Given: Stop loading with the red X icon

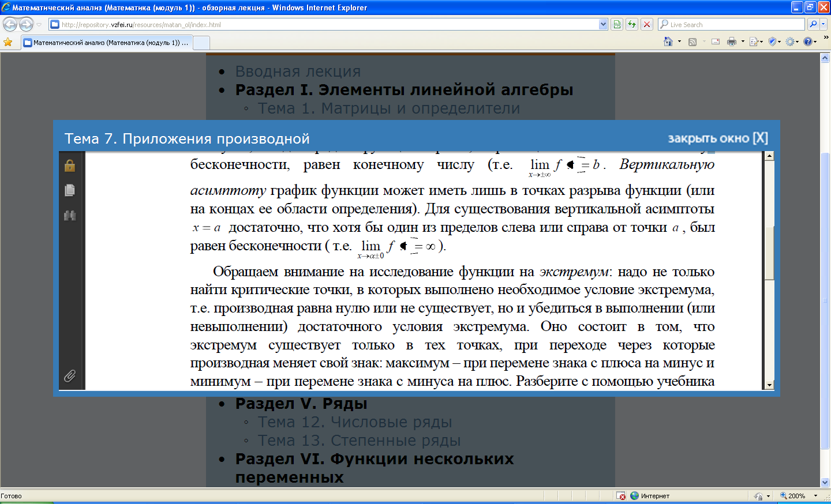Looking at the screenshot, I should tap(647, 25).
